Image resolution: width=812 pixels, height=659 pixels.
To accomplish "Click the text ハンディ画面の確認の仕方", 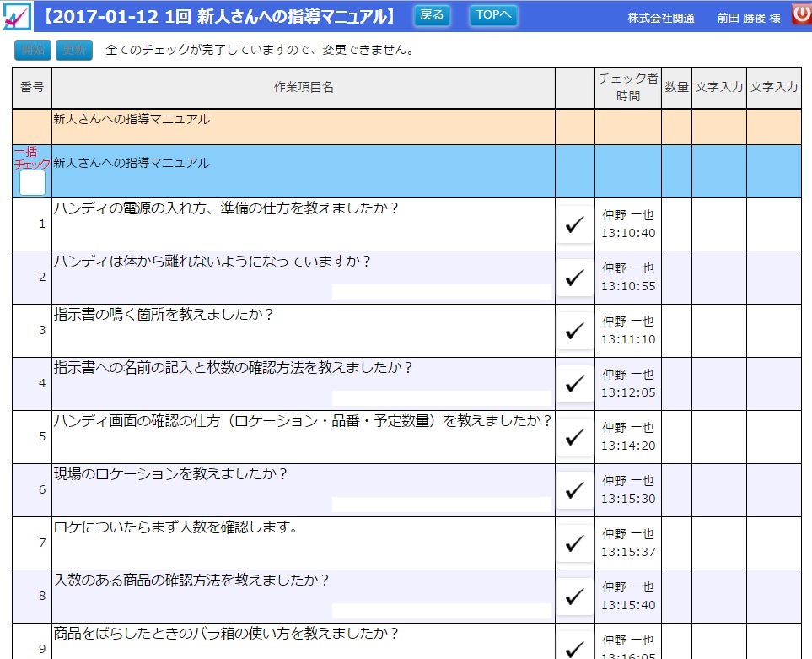I will pyautogui.click(x=137, y=421).
